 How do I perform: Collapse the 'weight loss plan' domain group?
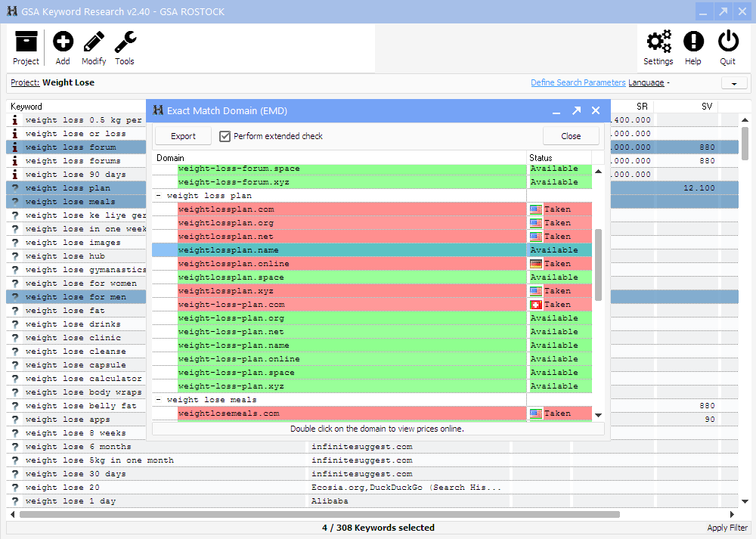click(x=159, y=196)
